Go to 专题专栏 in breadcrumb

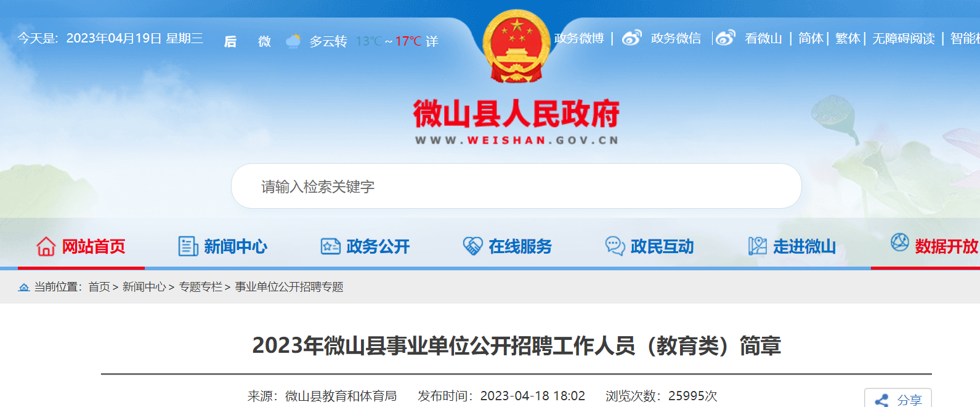click(x=200, y=287)
